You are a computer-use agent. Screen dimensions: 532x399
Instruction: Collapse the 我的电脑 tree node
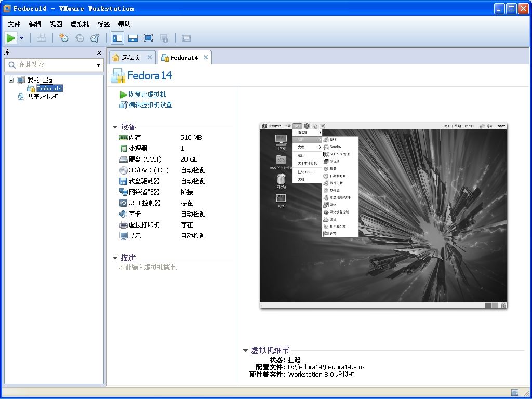click(11, 80)
